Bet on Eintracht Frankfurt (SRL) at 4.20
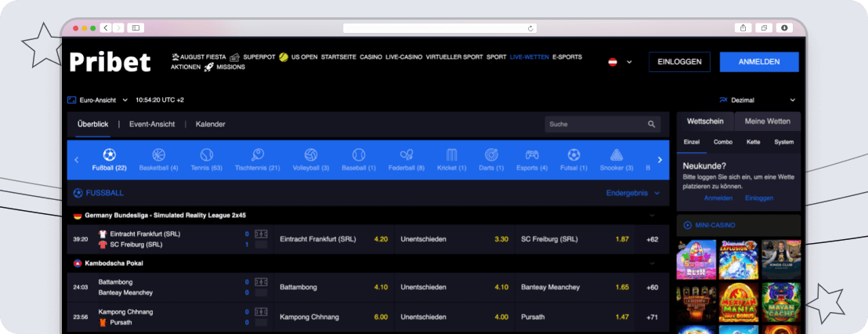This screenshot has height=334, width=868. coord(335,240)
